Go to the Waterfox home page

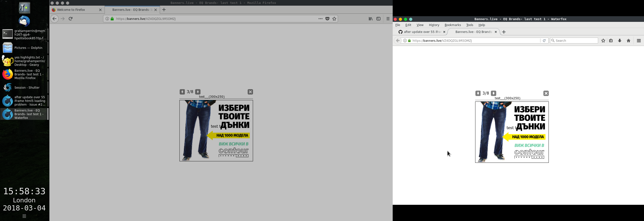tap(628, 40)
